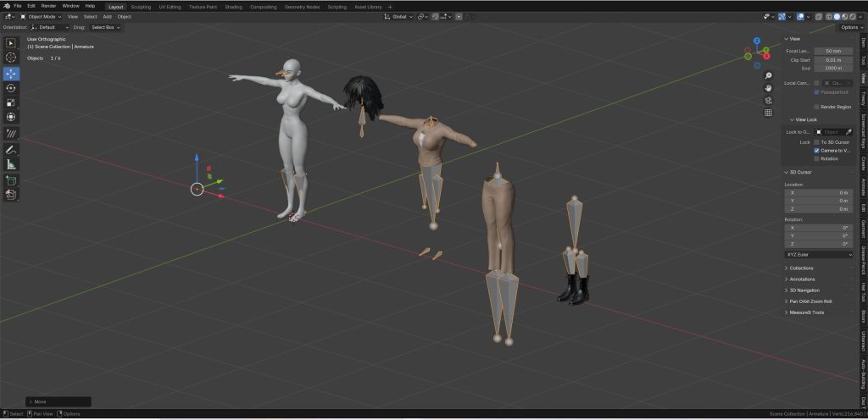
Task: Open Drag Select Box dropdown
Action: click(106, 27)
